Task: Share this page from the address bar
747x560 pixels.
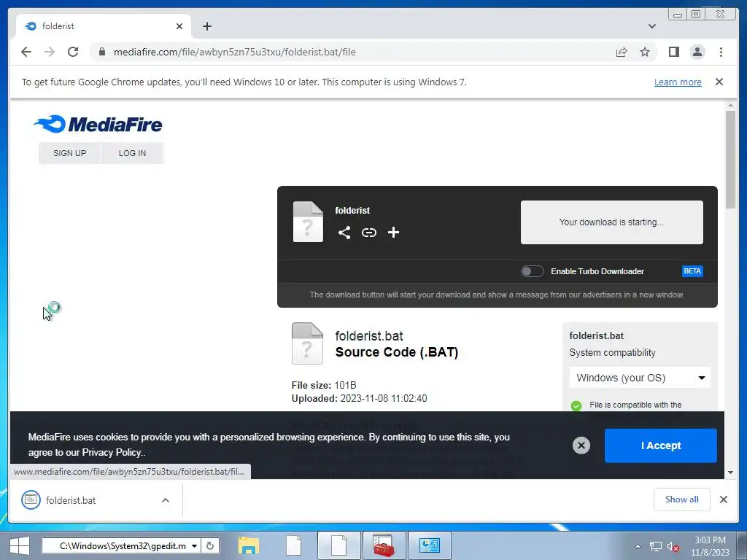Action: (622, 52)
